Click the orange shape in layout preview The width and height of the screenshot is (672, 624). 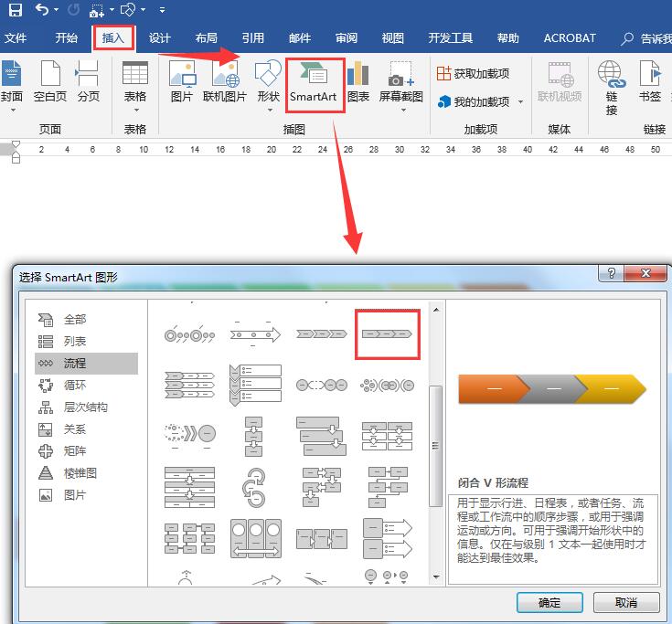[x=495, y=389]
